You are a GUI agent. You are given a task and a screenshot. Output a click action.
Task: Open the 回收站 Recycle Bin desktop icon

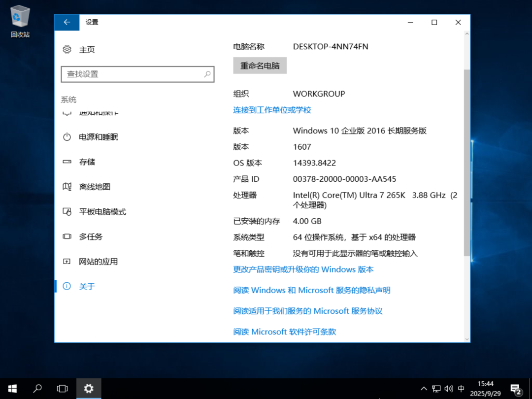[20, 21]
